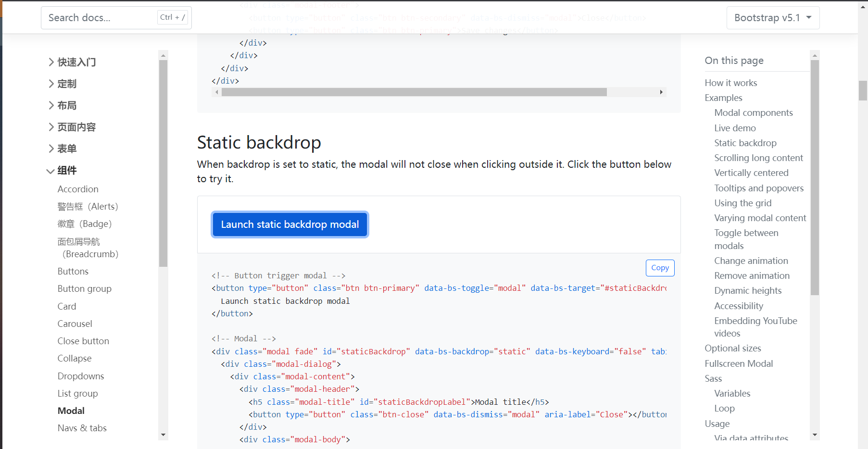Jump to Examples section
Image resolution: width=868 pixels, height=449 pixels.
724,98
